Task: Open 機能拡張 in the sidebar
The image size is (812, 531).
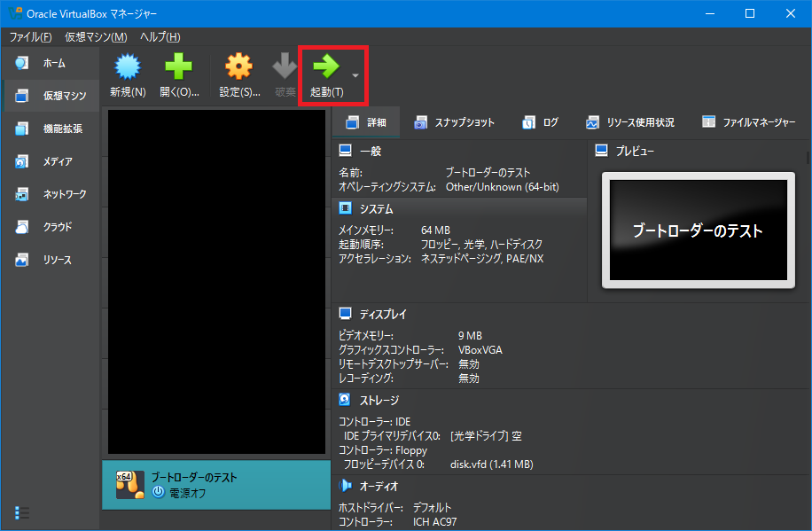Action: click(x=51, y=129)
